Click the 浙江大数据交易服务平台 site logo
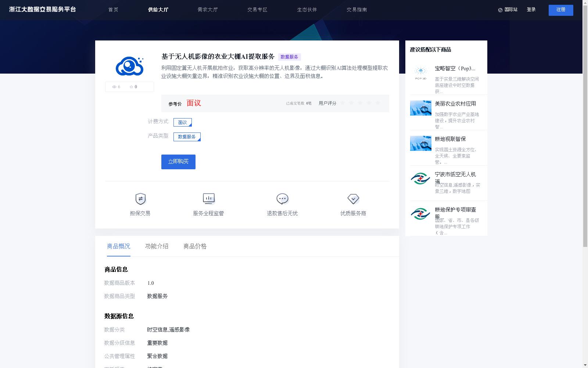This screenshot has height=368, width=588. [x=43, y=10]
